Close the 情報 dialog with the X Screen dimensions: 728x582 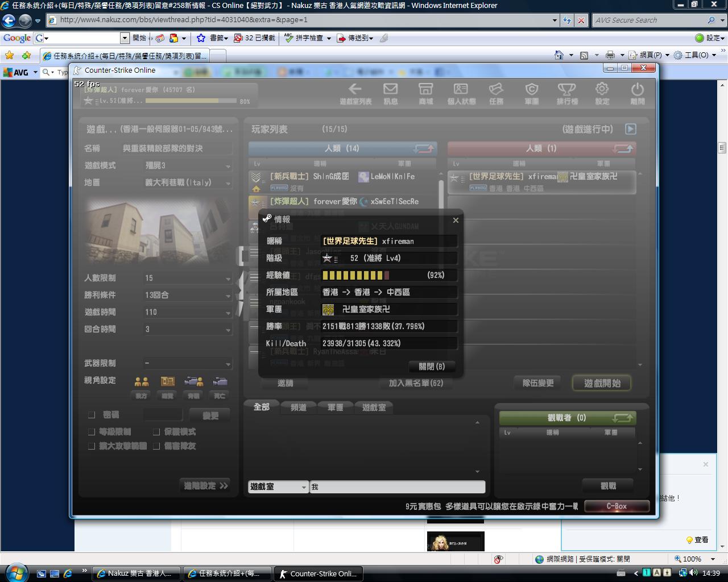click(x=456, y=220)
